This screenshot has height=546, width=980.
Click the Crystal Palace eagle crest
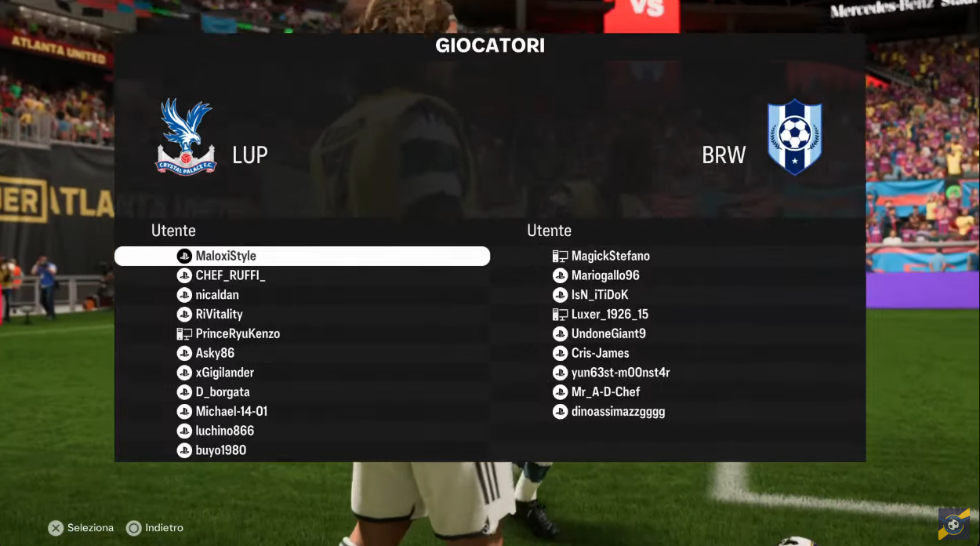tap(187, 136)
